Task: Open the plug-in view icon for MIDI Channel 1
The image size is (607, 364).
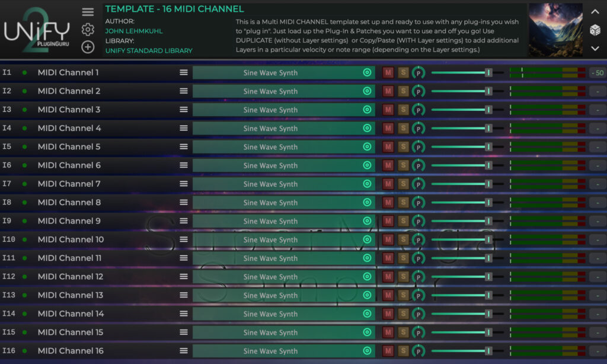Action: (367, 73)
